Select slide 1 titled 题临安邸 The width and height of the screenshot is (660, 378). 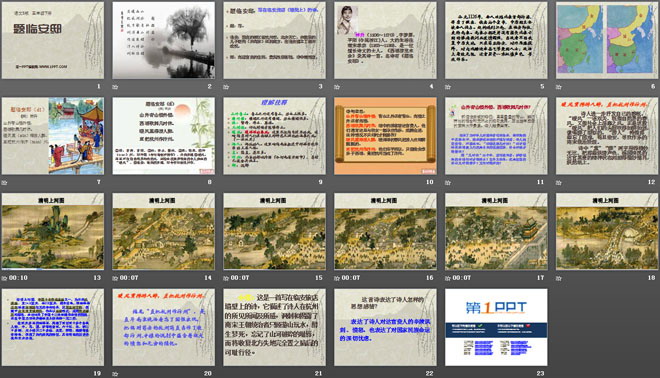click(x=53, y=40)
